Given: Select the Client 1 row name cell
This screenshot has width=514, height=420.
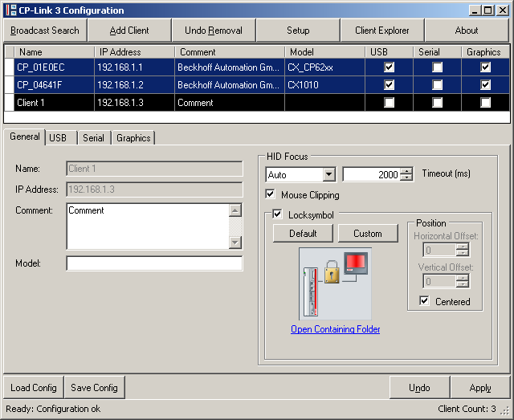Looking at the screenshot, I should pos(55,103).
